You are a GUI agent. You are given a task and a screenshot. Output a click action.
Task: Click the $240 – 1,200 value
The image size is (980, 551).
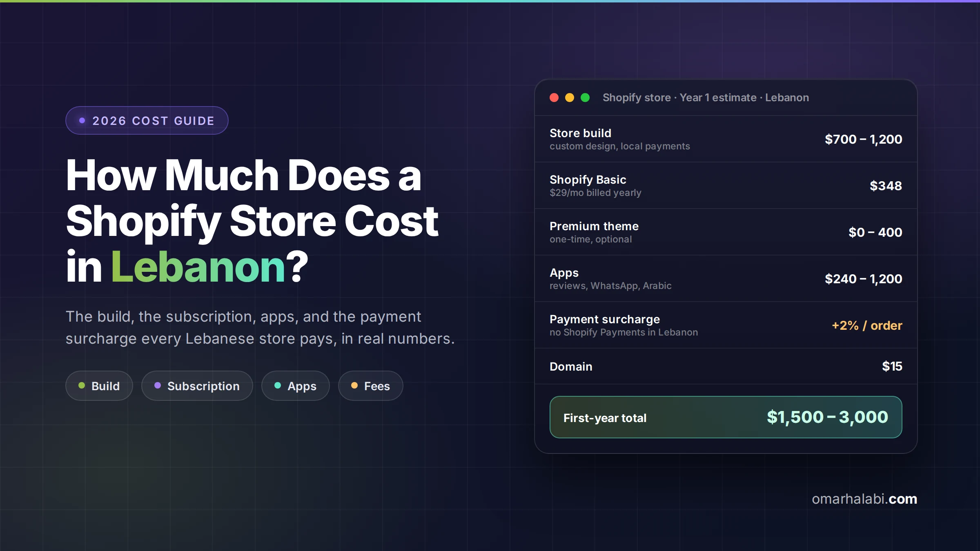(863, 279)
